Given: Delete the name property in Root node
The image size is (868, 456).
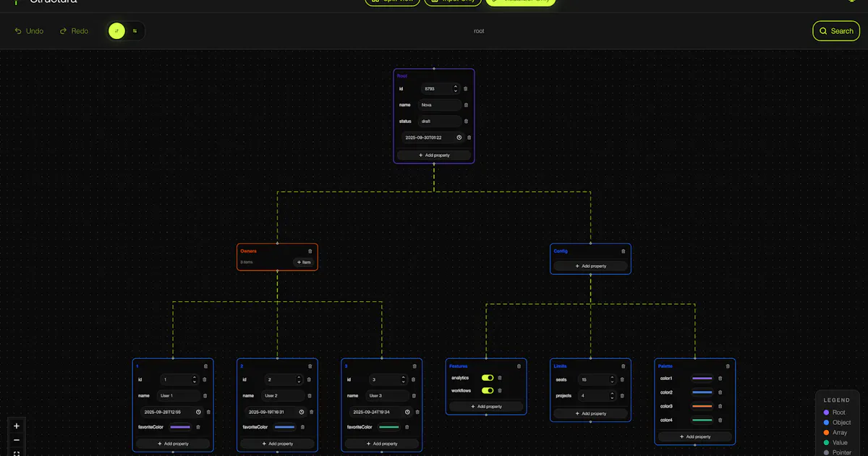Looking at the screenshot, I should point(466,105).
